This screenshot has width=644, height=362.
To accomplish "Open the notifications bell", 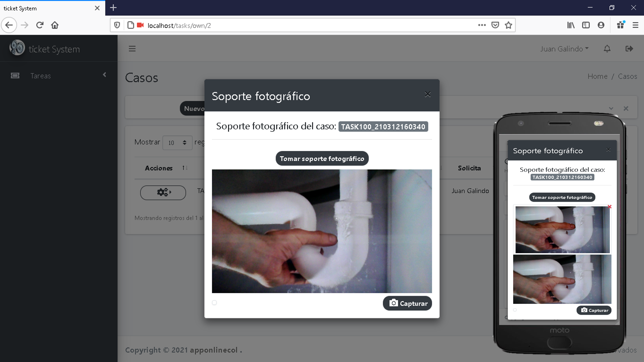I will pyautogui.click(x=607, y=49).
